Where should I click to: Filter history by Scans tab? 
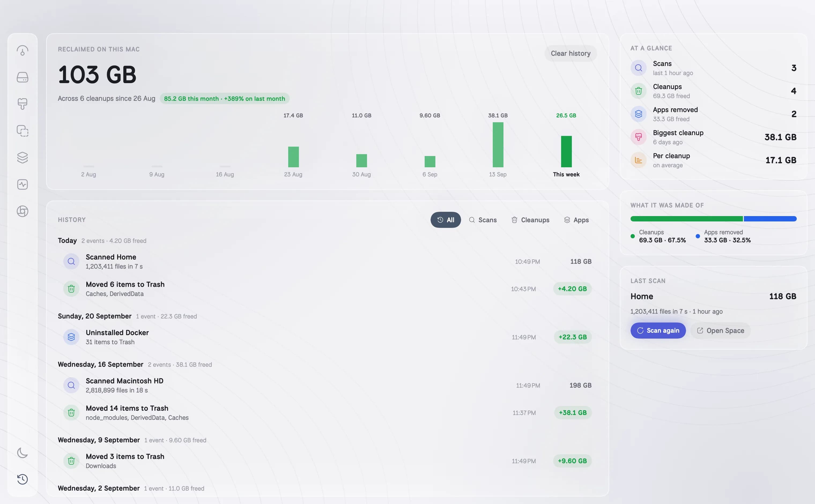pos(483,220)
